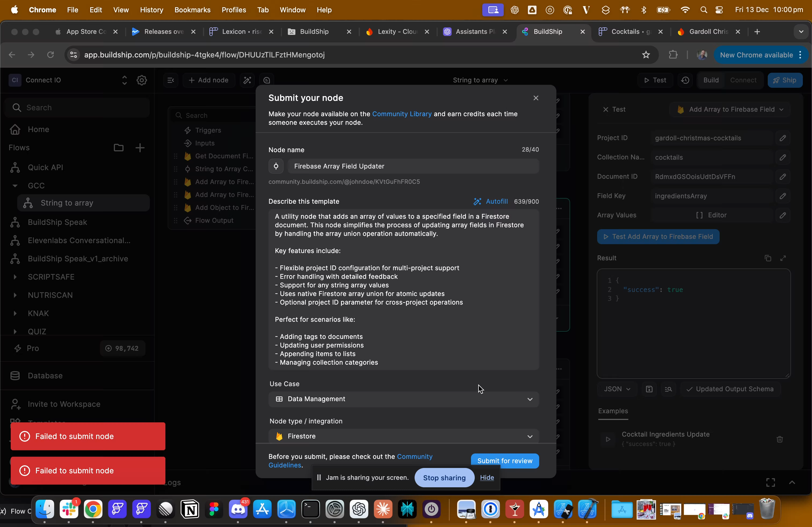Image resolution: width=812 pixels, height=527 pixels.
Task: Copy the Result output
Action: tap(768, 258)
